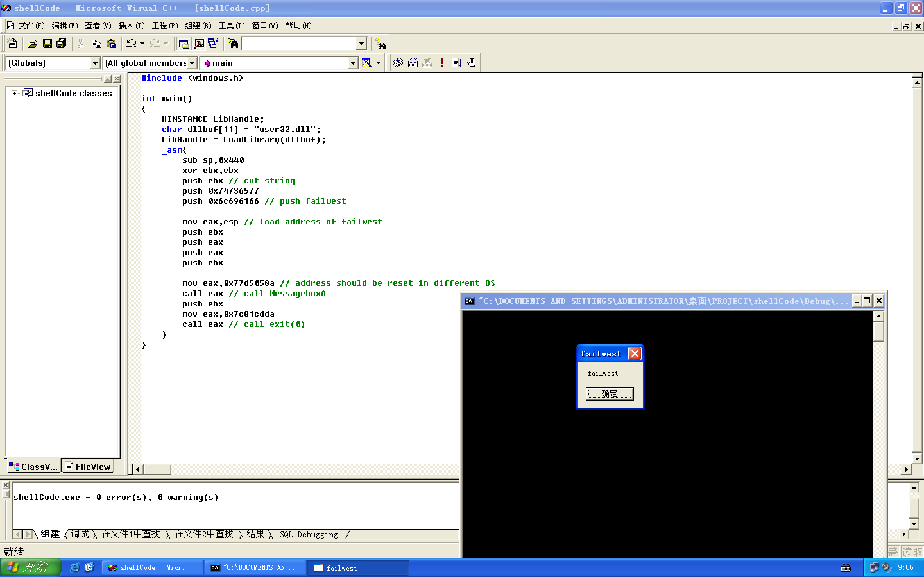Open the main function dropdown list
Image resolution: width=924 pixels, height=577 pixels.
click(x=353, y=63)
